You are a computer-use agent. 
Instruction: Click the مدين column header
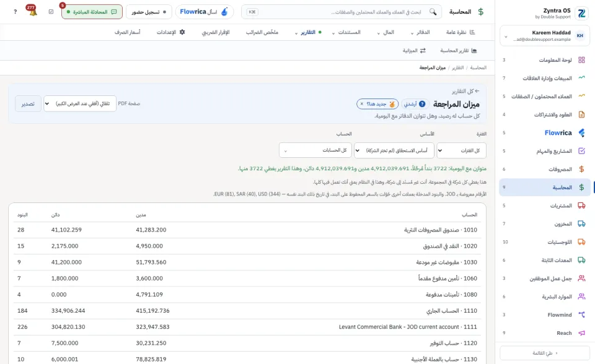click(x=141, y=215)
